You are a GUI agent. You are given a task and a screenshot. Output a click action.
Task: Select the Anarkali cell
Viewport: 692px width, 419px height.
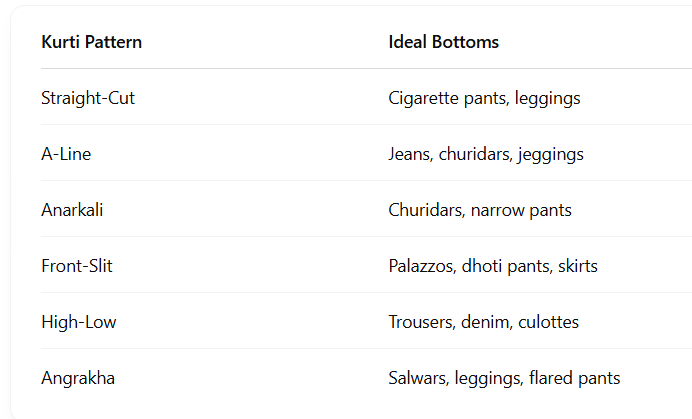click(72, 210)
